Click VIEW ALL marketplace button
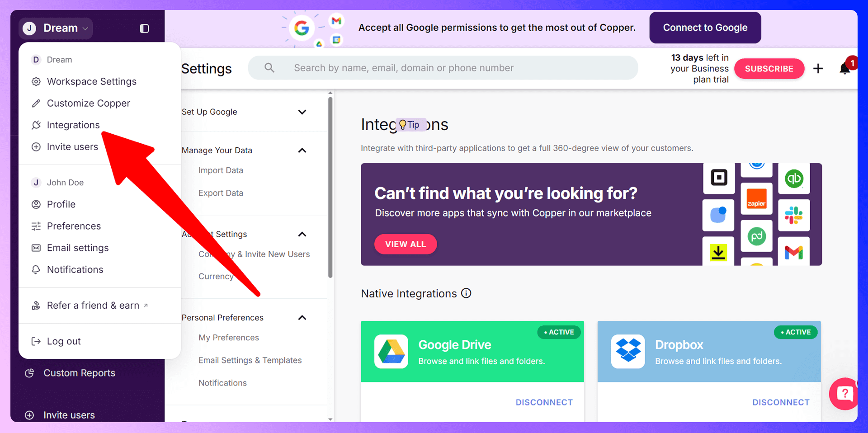The width and height of the screenshot is (868, 433). [x=406, y=244]
